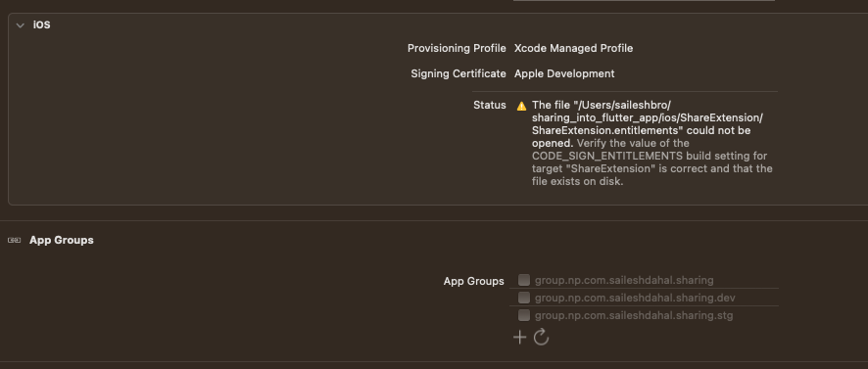Image resolution: width=868 pixels, height=369 pixels.
Task: Select the group.np.com.saileshdahal.sharing.dev label text
Action: pos(635,298)
